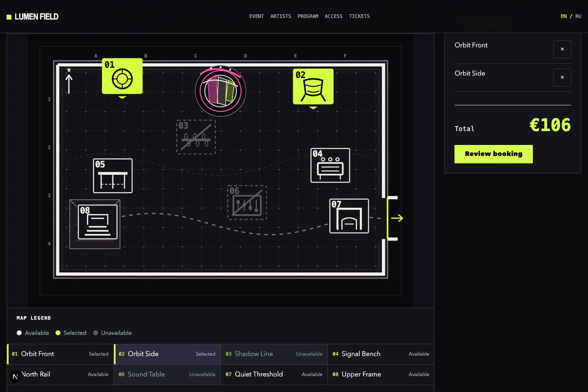This screenshot has height=392, width=588.
Task: Click the round N badge at bottom left
Action: pyautogui.click(x=16, y=376)
